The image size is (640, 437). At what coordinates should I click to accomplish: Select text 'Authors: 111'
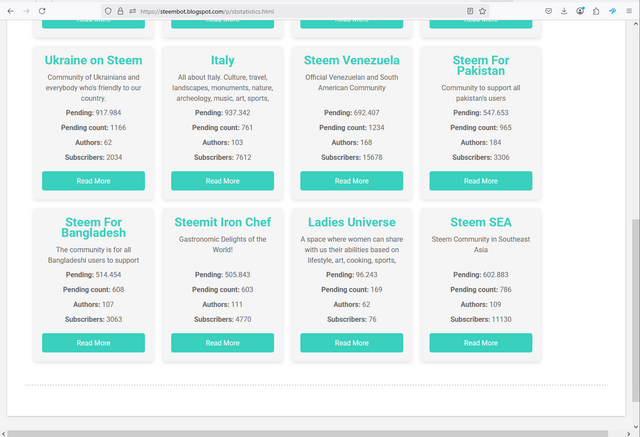click(x=222, y=304)
